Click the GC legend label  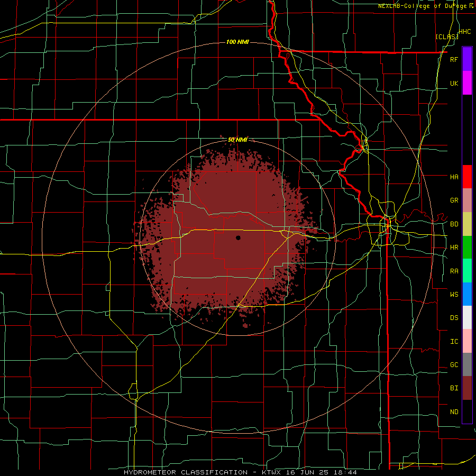coord(454,365)
